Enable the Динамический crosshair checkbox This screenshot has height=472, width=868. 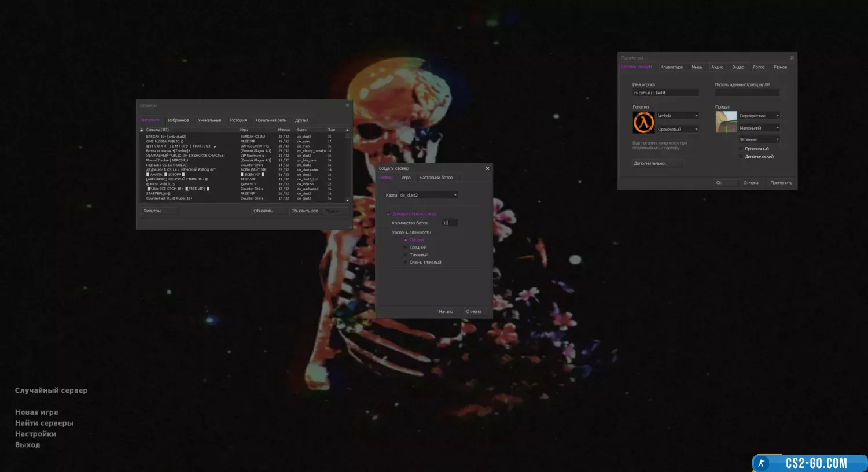741,157
